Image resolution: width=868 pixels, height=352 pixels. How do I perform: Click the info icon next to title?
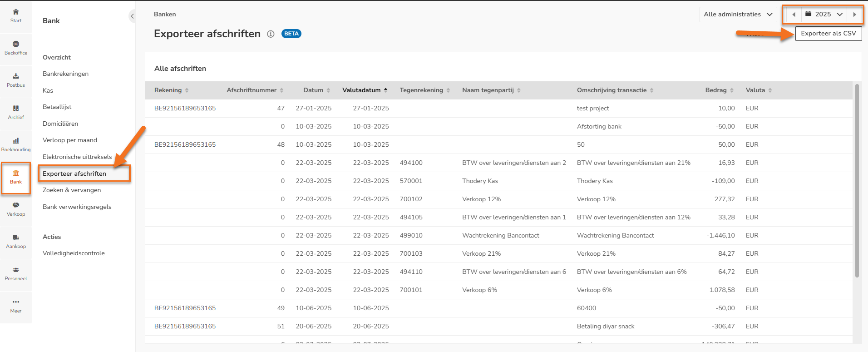(x=271, y=34)
